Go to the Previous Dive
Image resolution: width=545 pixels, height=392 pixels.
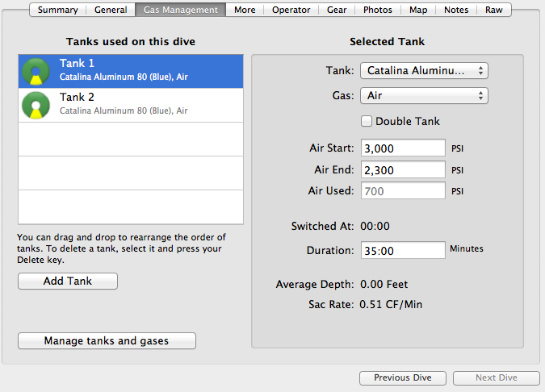point(403,377)
